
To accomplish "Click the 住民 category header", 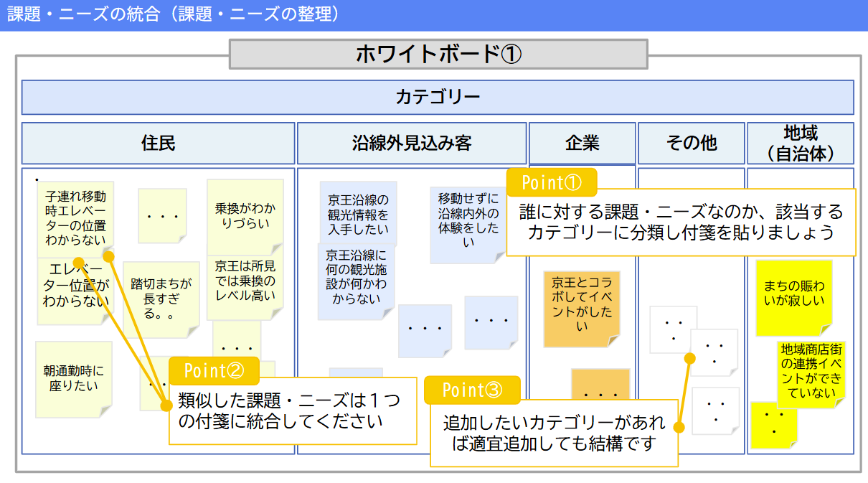I will coord(158,143).
